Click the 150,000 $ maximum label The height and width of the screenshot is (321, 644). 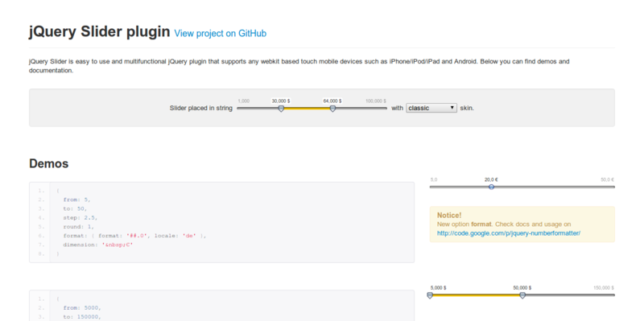[604, 288]
